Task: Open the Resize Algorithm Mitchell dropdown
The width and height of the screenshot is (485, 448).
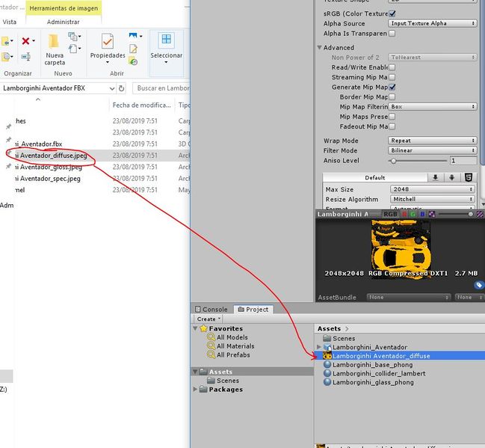Action: 433,199
